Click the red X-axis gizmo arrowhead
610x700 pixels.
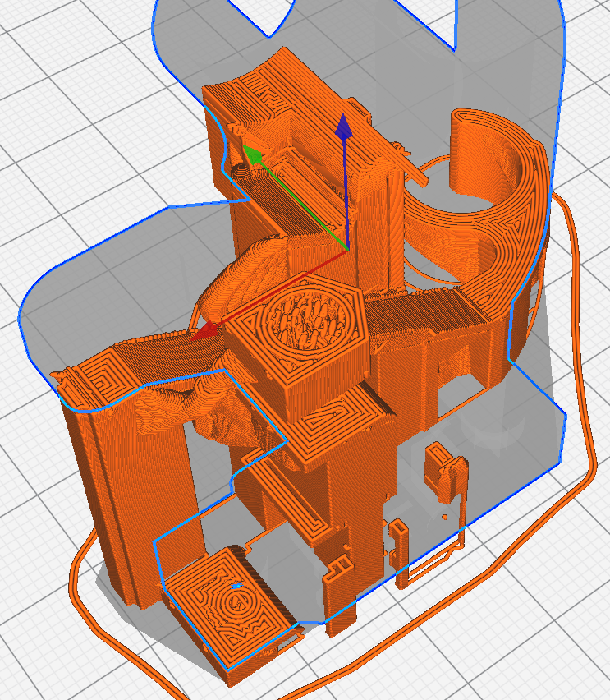tap(204, 331)
